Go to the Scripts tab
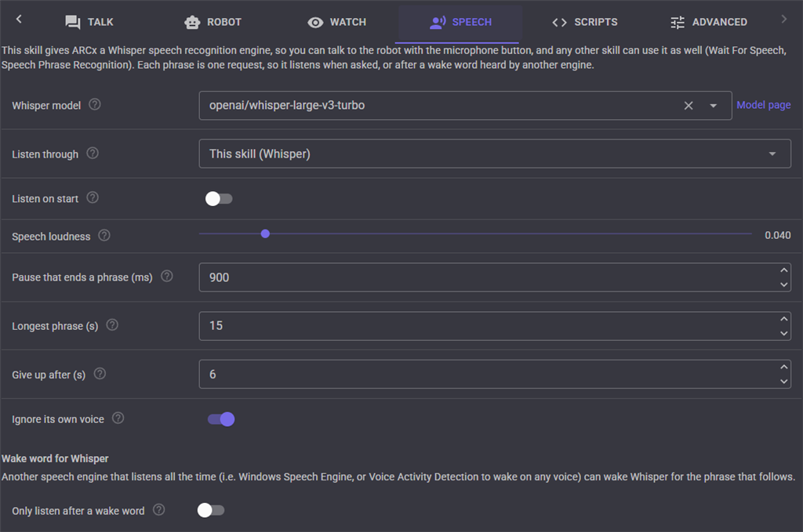Image resolution: width=803 pixels, height=532 pixels. pyautogui.click(x=584, y=22)
